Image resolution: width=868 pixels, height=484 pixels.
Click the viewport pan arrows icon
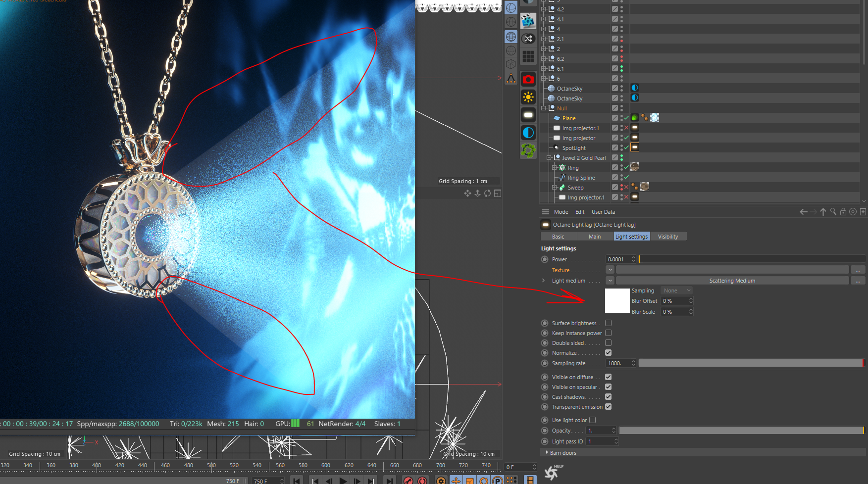(x=467, y=194)
